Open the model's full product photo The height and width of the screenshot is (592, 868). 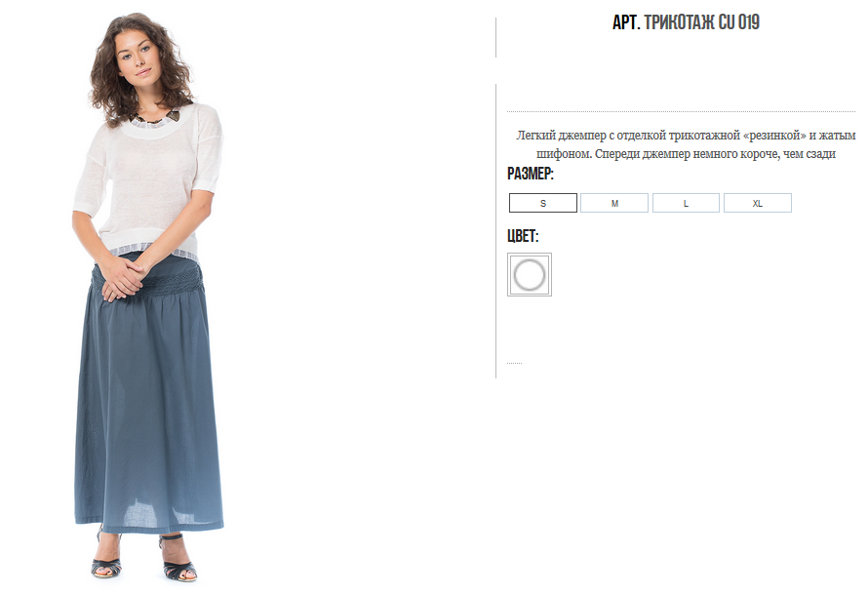148,296
